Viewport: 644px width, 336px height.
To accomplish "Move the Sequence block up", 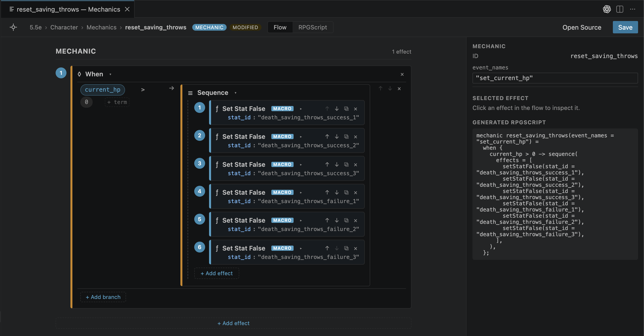I will coord(381,88).
